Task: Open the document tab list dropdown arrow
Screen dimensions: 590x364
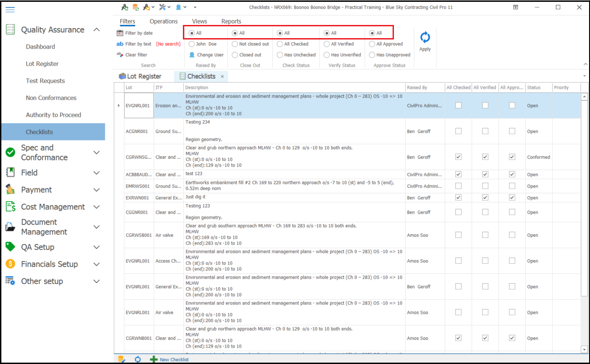Action: [x=584, y=76]
